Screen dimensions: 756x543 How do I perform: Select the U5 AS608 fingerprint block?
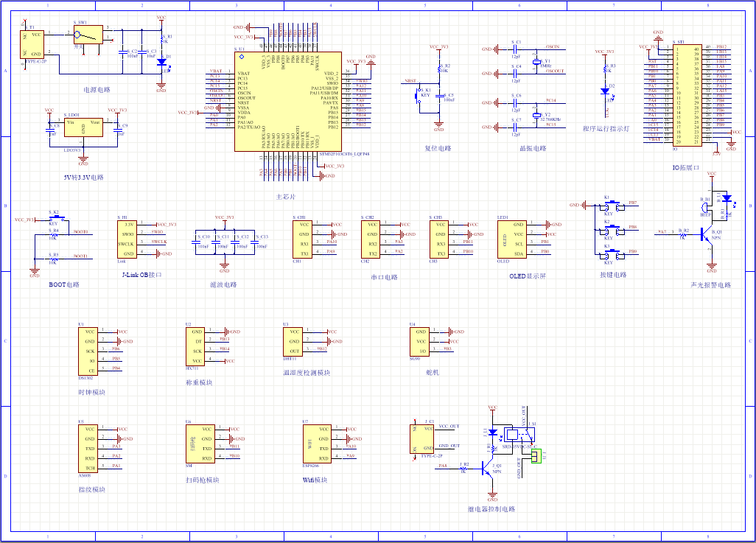[88, 449]
